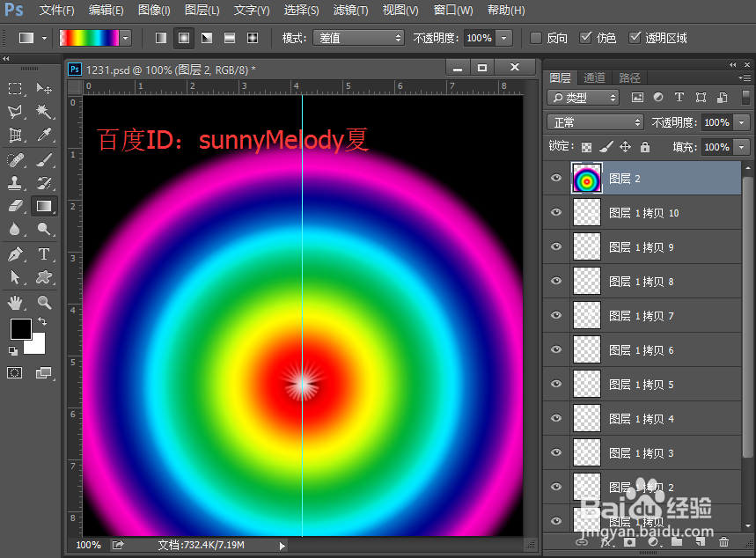The height and width of the screenshot is (558, 756).
Task: Swap foreground and background colors
Action: 42,321
